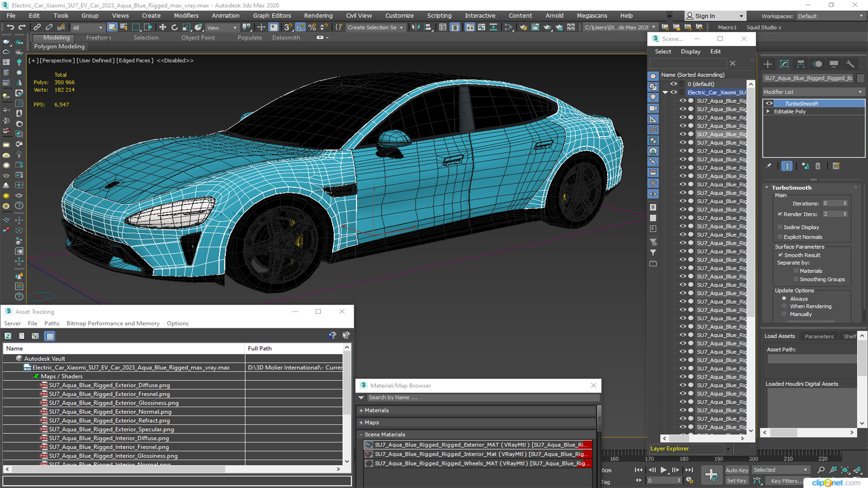Toggle the Smooth Result checkbox

(780, 255)
